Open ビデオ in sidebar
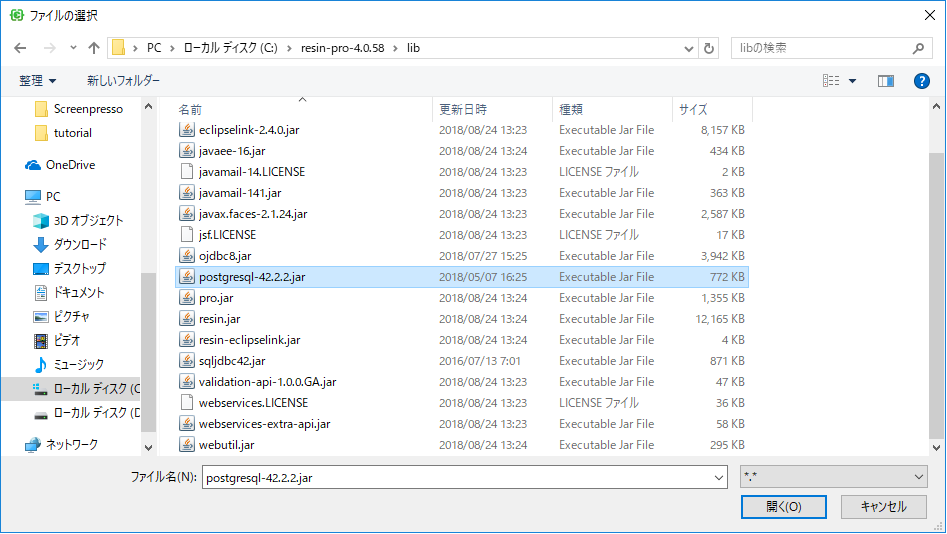 click(x=57, y=341)
